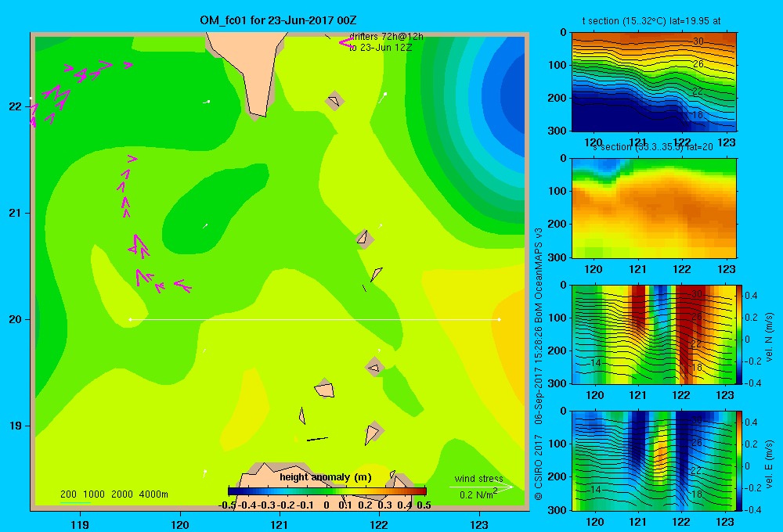Click the 's section' salinity title
This screenshot has height=532, width=783.
653,147
